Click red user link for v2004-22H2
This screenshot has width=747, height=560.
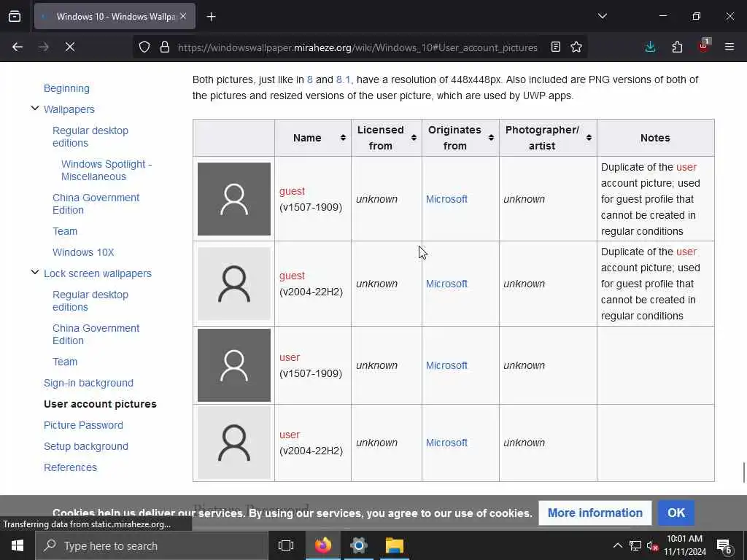290,435
